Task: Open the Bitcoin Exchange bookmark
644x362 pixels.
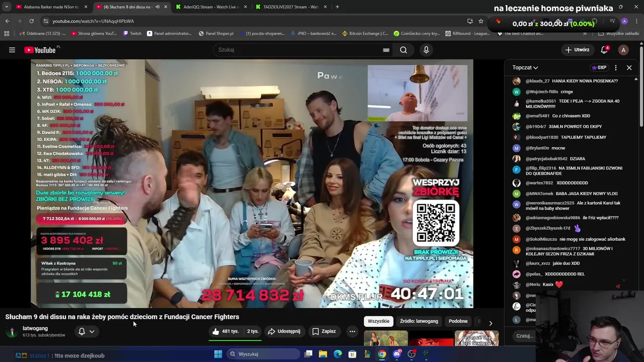Action: 365,34
